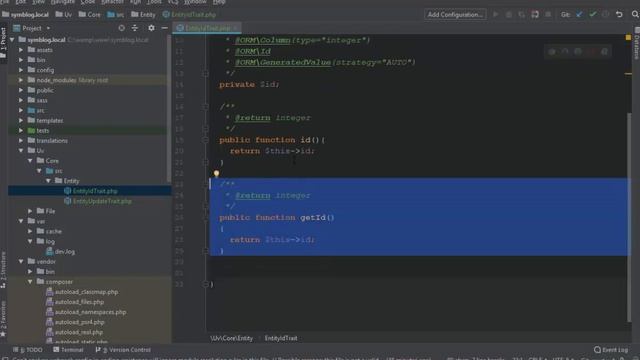
Task: Open the Code menu
Action: click(x=88, y=2)
